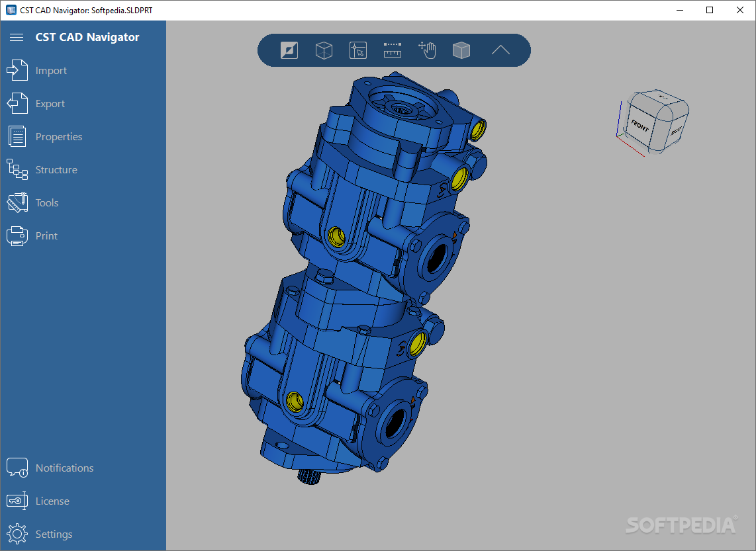Open the Notifications label

click(x=65, y=468)
